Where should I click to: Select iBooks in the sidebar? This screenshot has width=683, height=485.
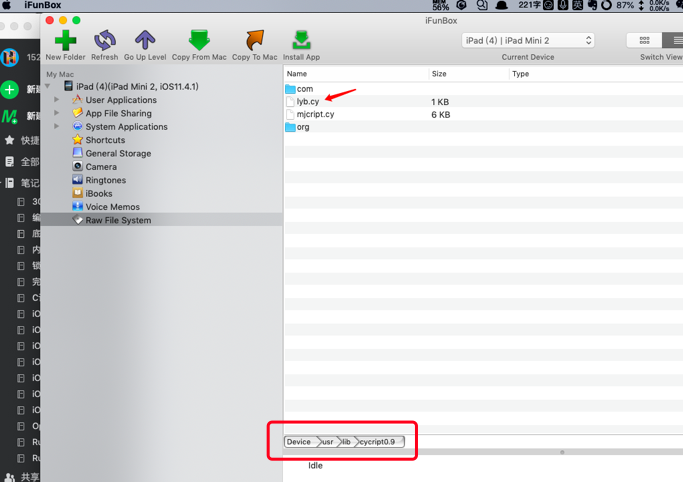tap(99, 193)
